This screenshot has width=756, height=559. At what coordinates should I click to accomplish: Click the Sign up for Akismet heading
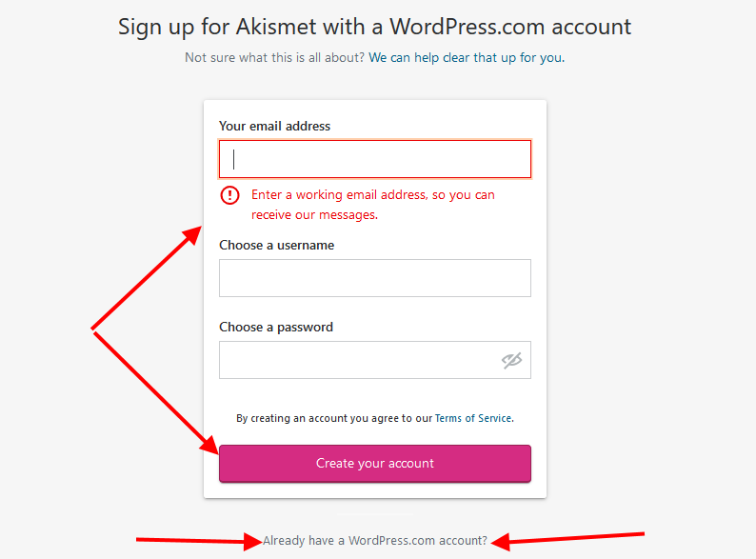(x=374, y=27)
